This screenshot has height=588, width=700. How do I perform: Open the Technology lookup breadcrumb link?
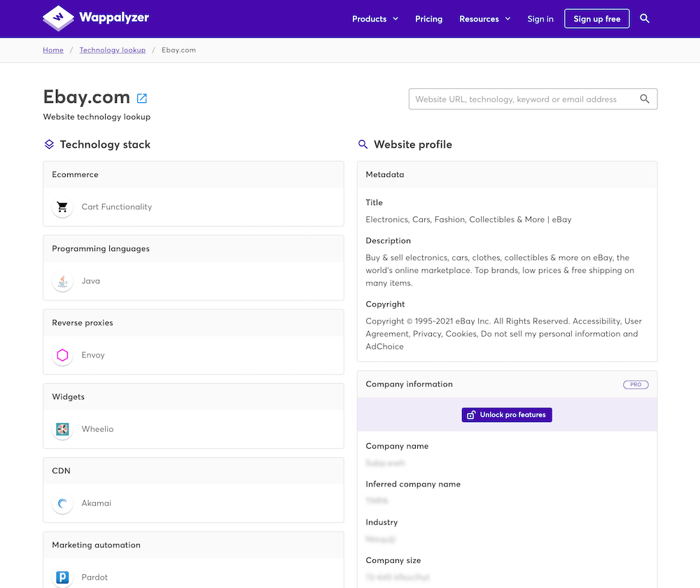point(113,50)
